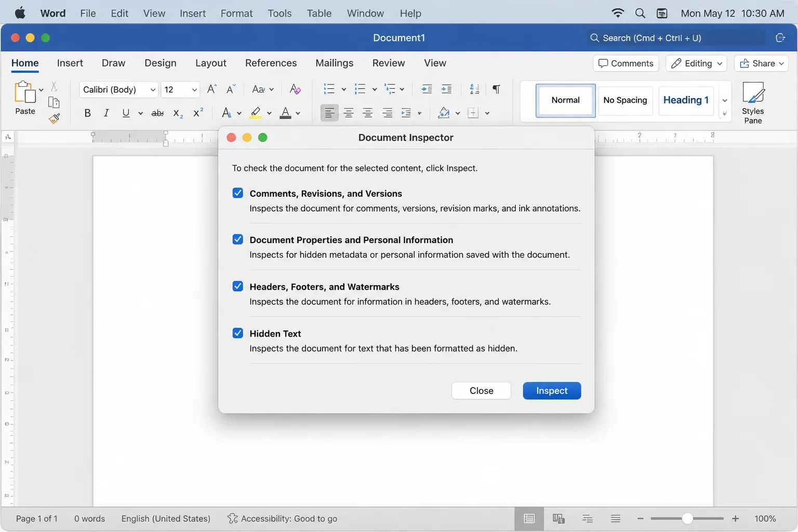The height and width of the screenshot is (532, 798).
Task: Open the Insert ribbon tab
Action: (x=70, y=63)
